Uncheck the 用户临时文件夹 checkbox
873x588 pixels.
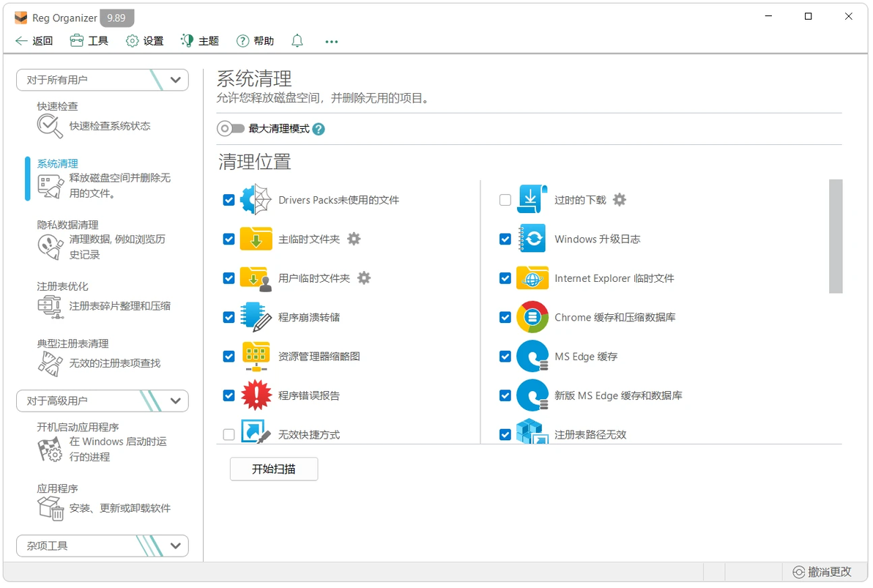[229, 278]
